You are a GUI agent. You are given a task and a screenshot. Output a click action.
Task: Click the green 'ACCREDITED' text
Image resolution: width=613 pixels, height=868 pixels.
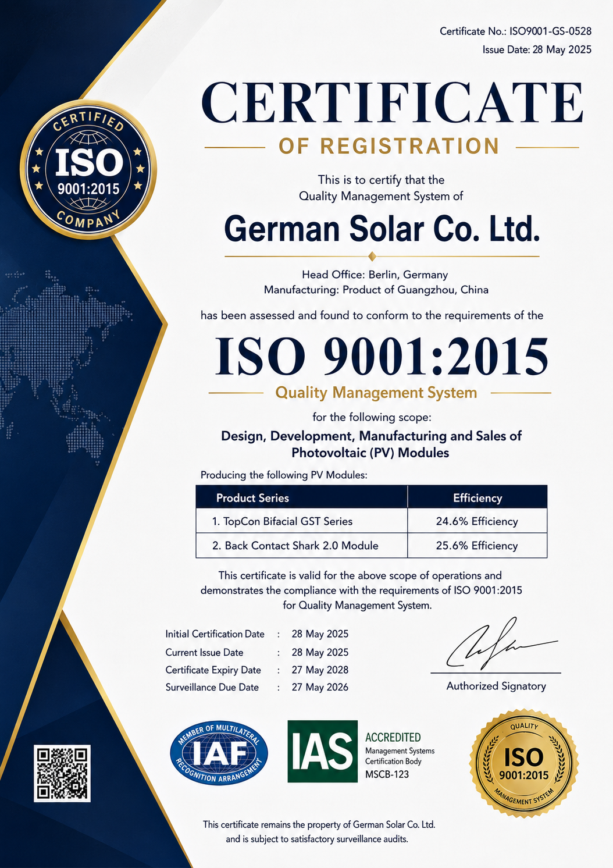click(x=393, y=737)
